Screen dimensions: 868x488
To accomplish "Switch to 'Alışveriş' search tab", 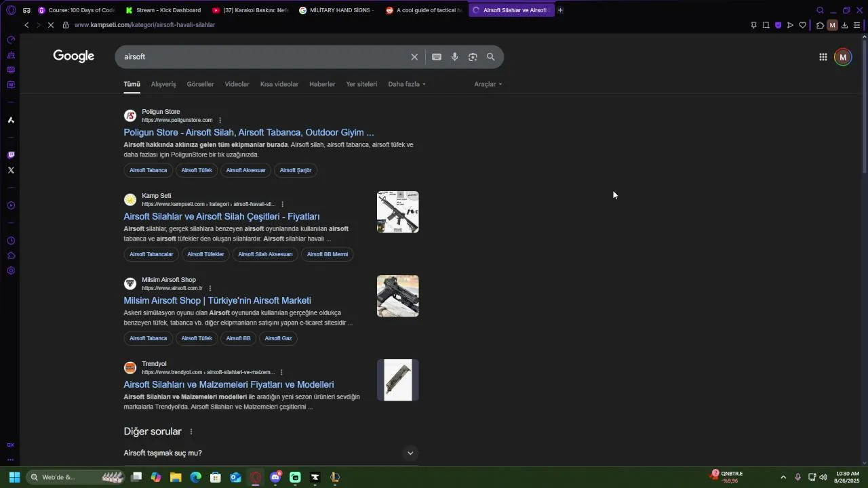I will [x=163, y=84].
